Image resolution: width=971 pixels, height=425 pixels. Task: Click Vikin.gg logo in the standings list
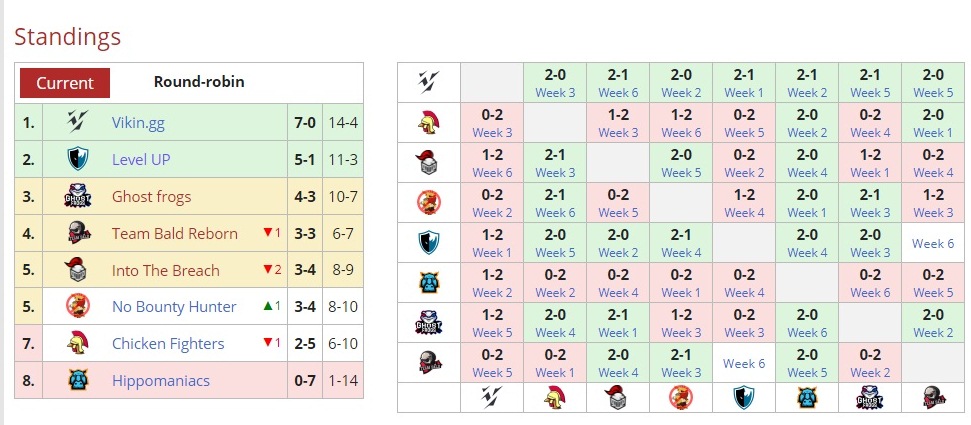[77, 123]
